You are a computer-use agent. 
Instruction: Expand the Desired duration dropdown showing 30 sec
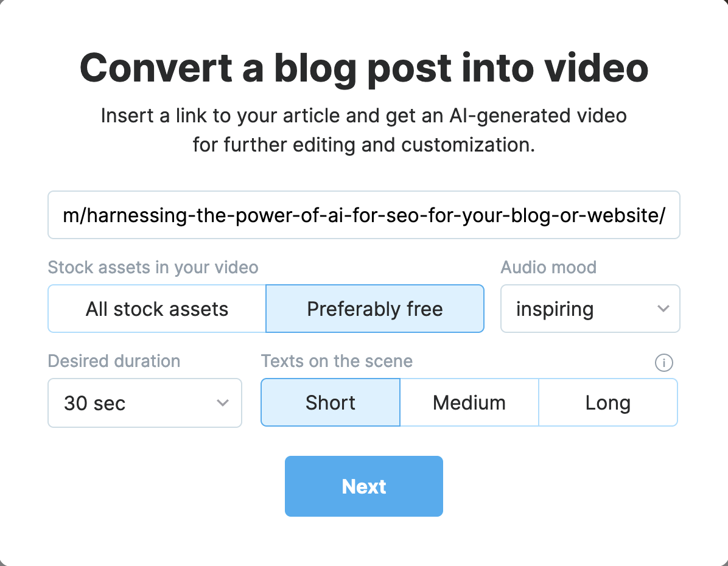[x=145, y=403]
